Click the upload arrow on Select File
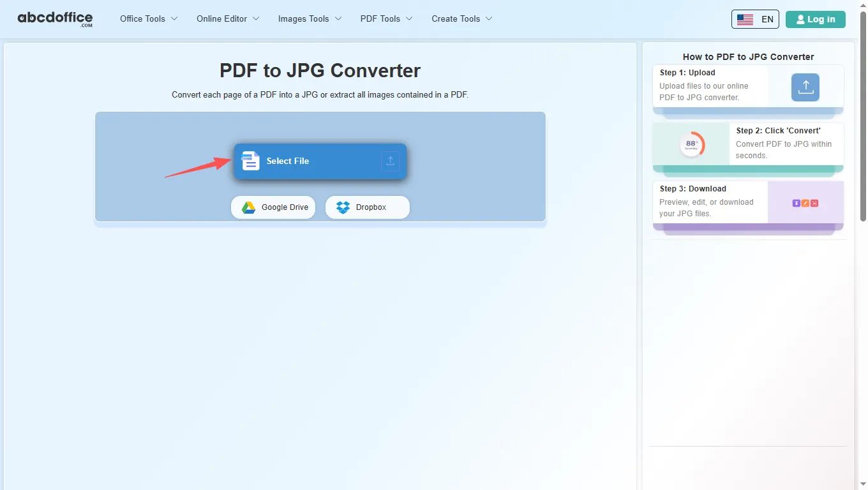 (x=391, y=161)
